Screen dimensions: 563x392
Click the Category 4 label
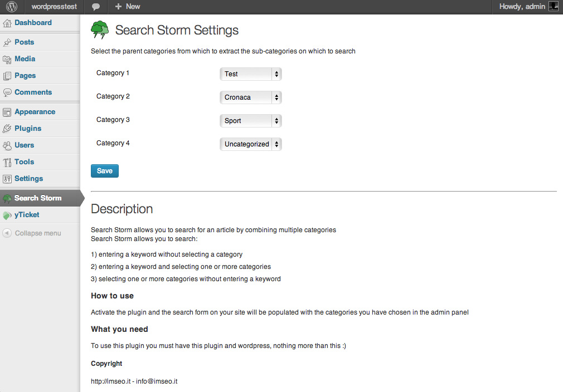(x=113, y=143)
